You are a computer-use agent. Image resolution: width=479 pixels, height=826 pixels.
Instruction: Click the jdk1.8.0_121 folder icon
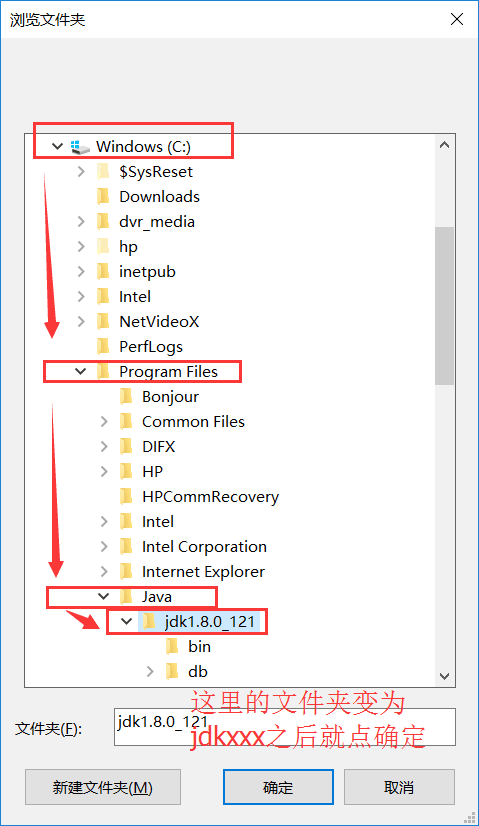pyautogui.click(x=149, y=622)
